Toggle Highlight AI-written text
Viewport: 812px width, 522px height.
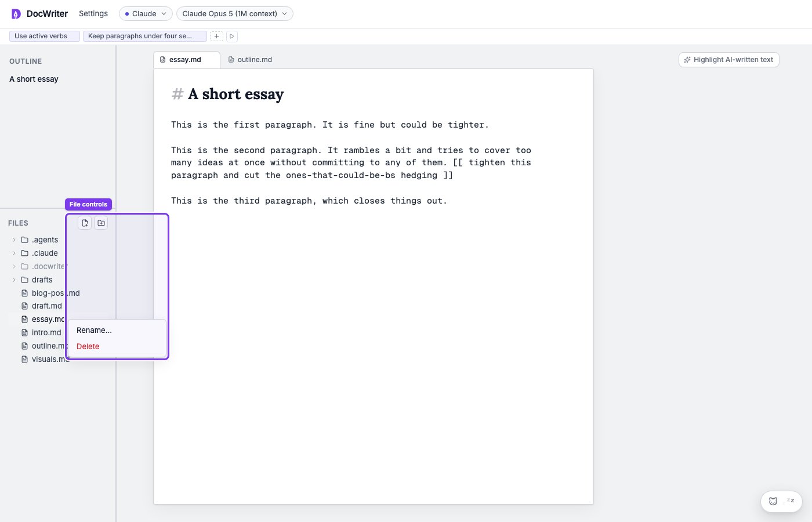[728, 60]
